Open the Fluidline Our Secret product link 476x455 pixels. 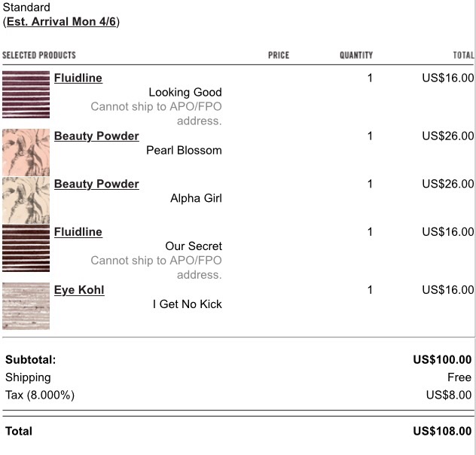pos(78,232)
